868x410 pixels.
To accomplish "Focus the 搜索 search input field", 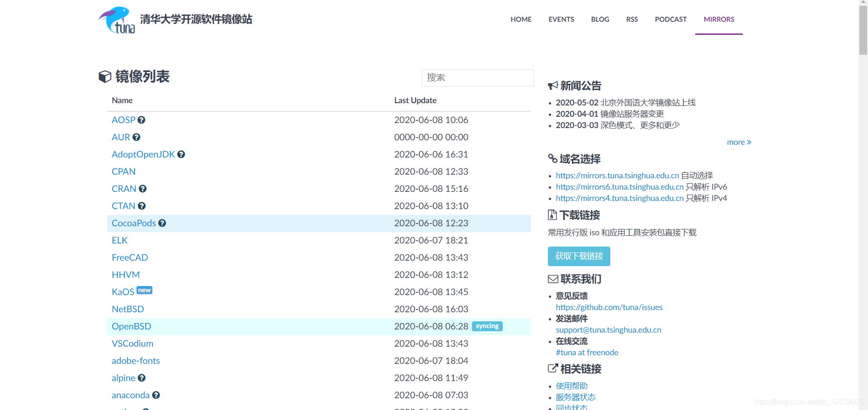I will click(x=478, y=78).
